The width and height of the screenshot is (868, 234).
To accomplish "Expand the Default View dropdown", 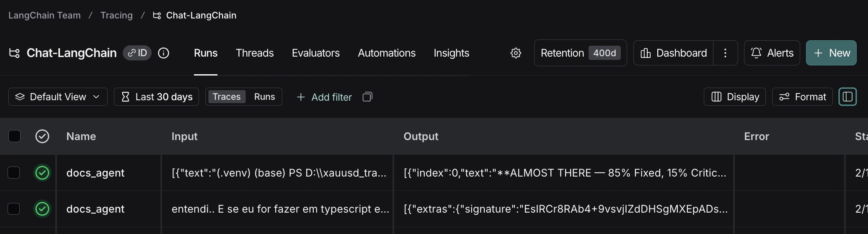I will pos(58,97).
